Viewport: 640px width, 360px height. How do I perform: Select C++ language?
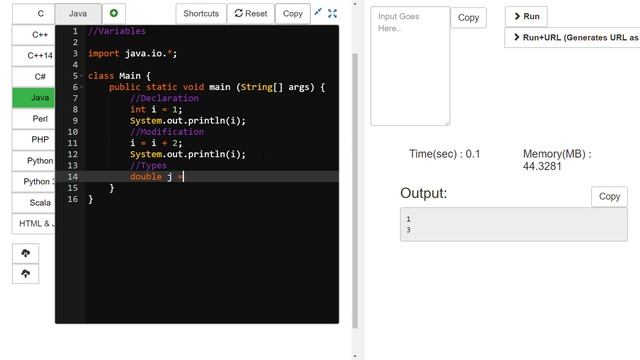[x=33, y=35]
